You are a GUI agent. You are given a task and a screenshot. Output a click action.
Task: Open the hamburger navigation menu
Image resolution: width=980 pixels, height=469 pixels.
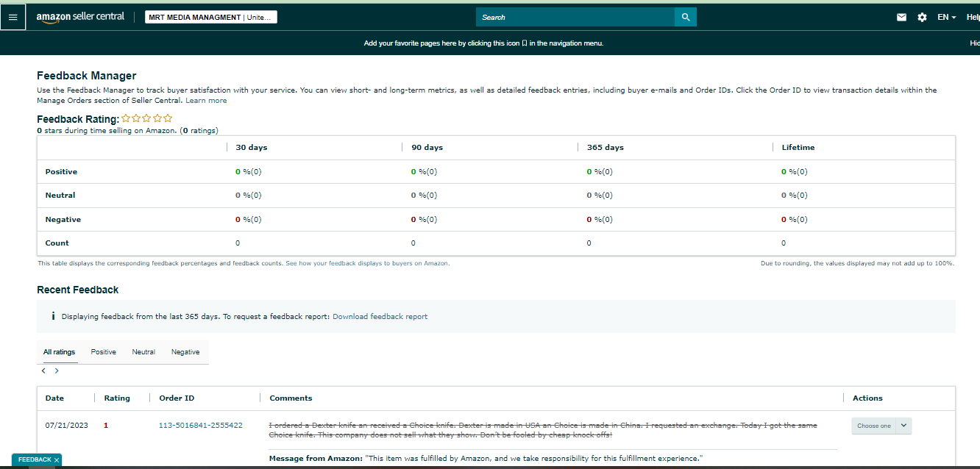click(13, 17)
